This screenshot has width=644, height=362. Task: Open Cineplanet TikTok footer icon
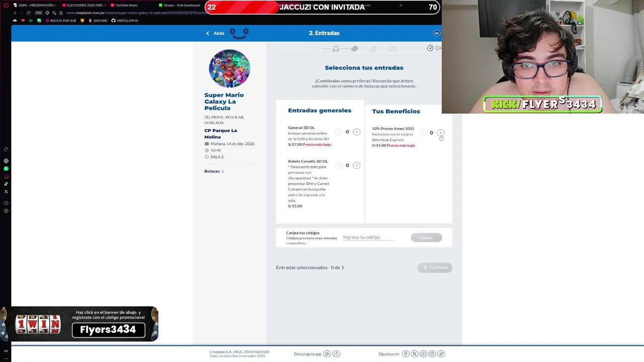click(441, 354)
